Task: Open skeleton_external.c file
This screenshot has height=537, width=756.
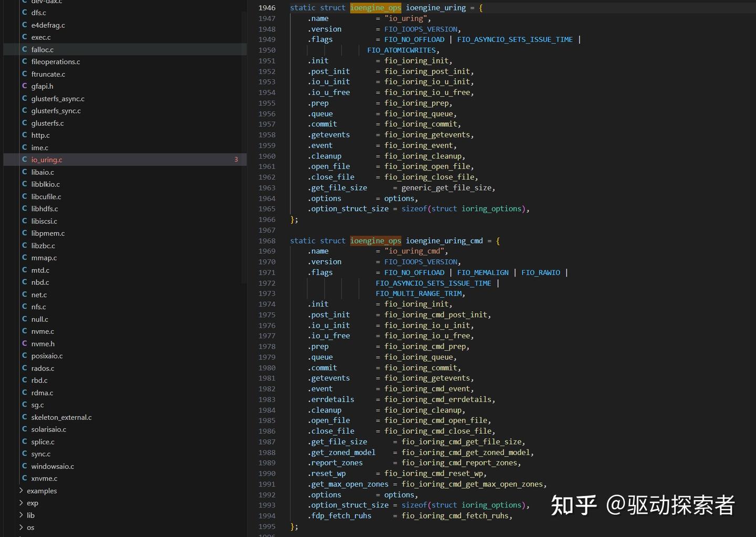Action: (x=61, y=417)
